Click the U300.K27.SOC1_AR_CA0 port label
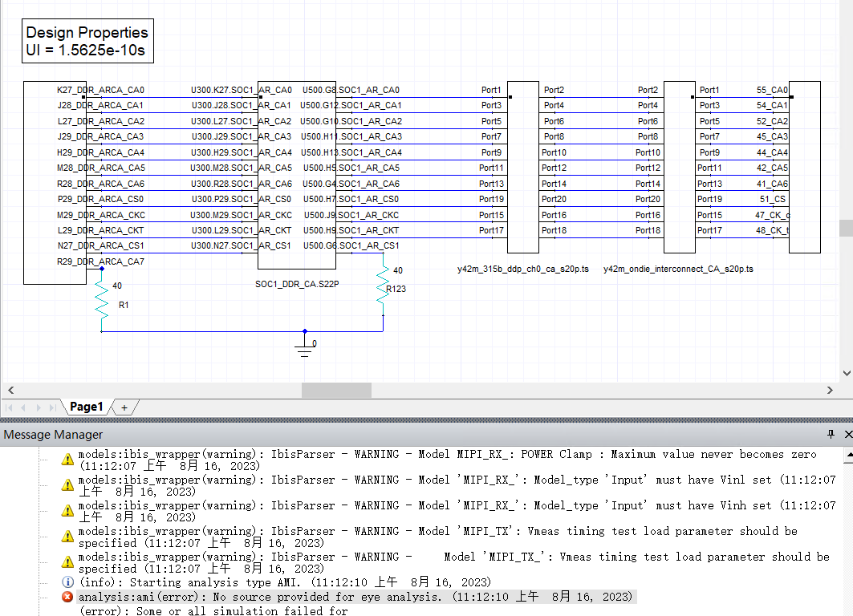The image size is (853, 616). tap(241, 90)
